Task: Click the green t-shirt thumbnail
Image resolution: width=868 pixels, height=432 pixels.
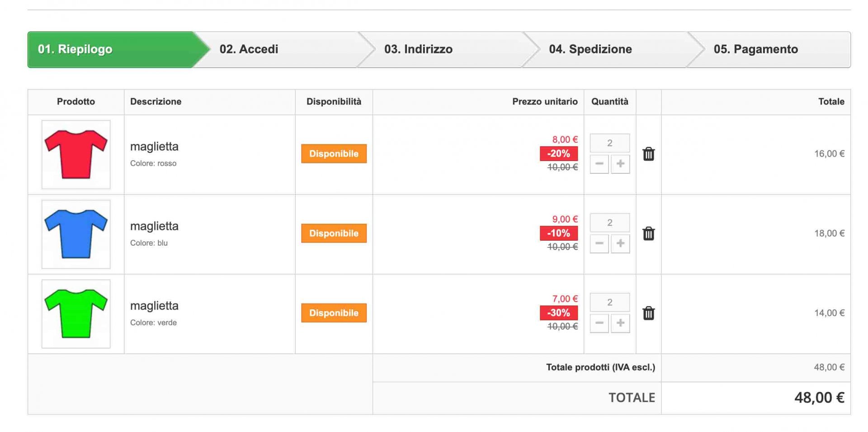Action: (76, 314)
